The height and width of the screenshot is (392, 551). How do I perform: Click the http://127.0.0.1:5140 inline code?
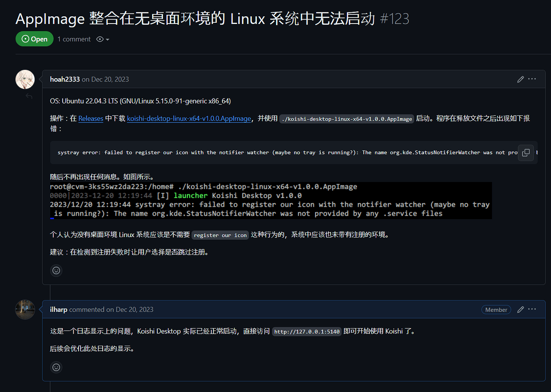click(307, 332)
